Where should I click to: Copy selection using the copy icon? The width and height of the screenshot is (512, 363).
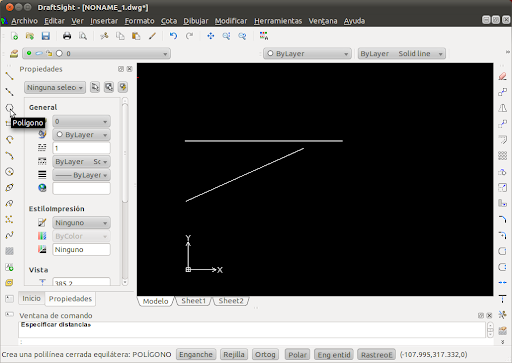[120, 36]
